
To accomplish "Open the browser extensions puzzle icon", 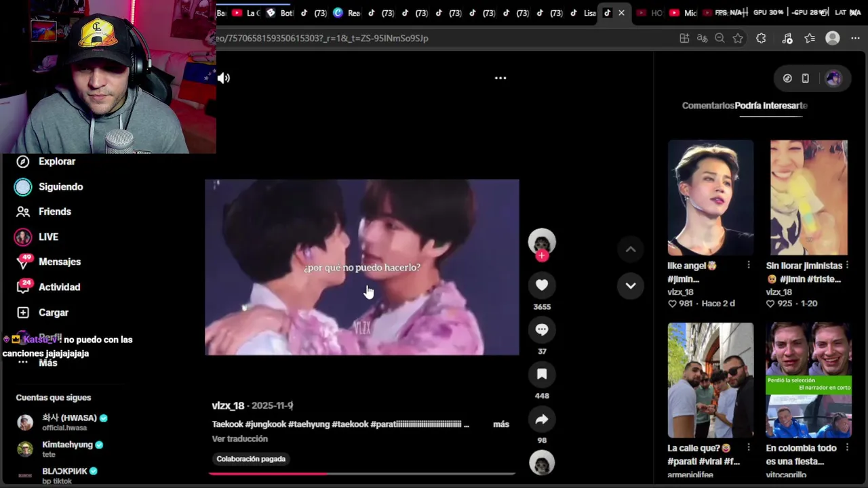I will tap(761, 39).
